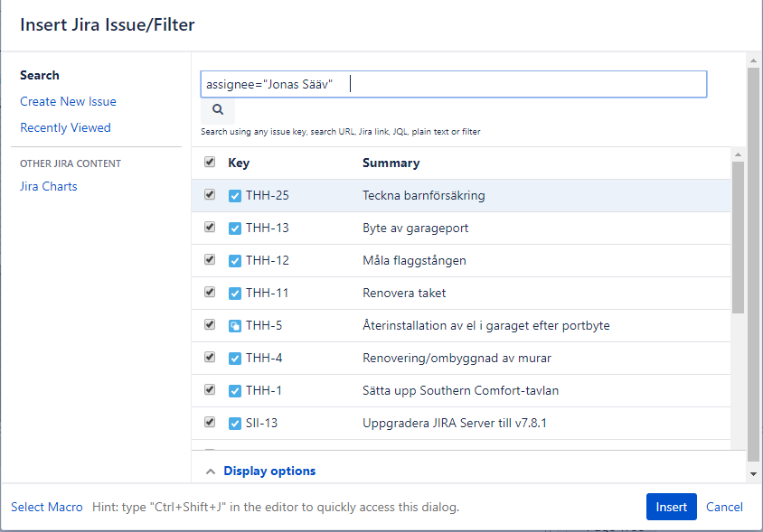763x532 pixels.
Task: Click issue key THH-13
Action: tap(268, 229)
